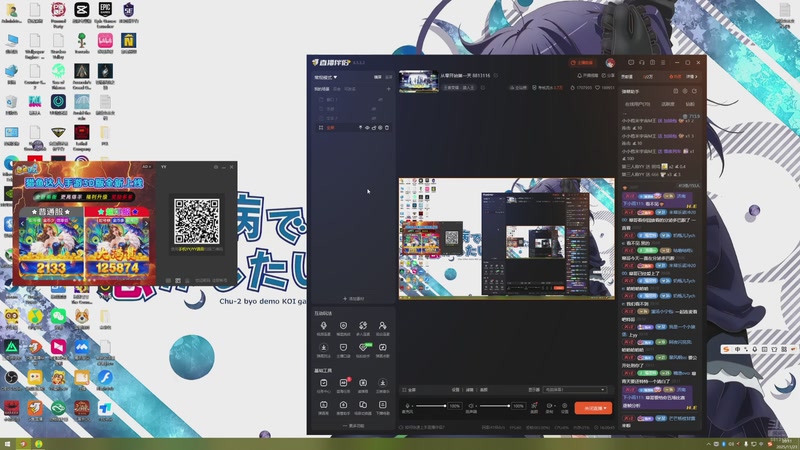The height and width of the screenshot is (450, 800).
Task: Expand the microphone device arrow
Action: (x=412, y=407)
